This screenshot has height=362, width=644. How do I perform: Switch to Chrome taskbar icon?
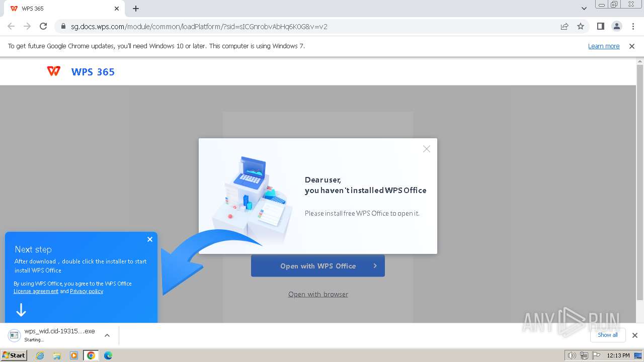tap(91, 355)
